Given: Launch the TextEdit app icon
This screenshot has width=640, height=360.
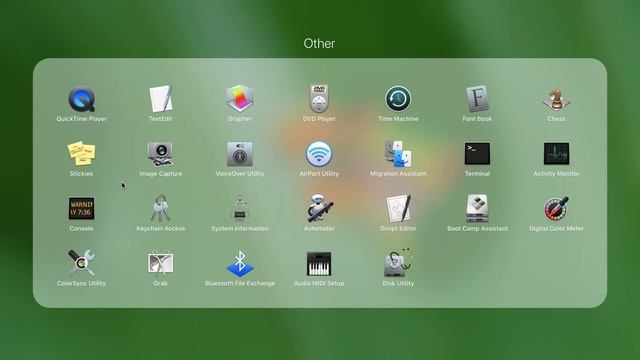Looking at the screenshot, I should (161, 99).
